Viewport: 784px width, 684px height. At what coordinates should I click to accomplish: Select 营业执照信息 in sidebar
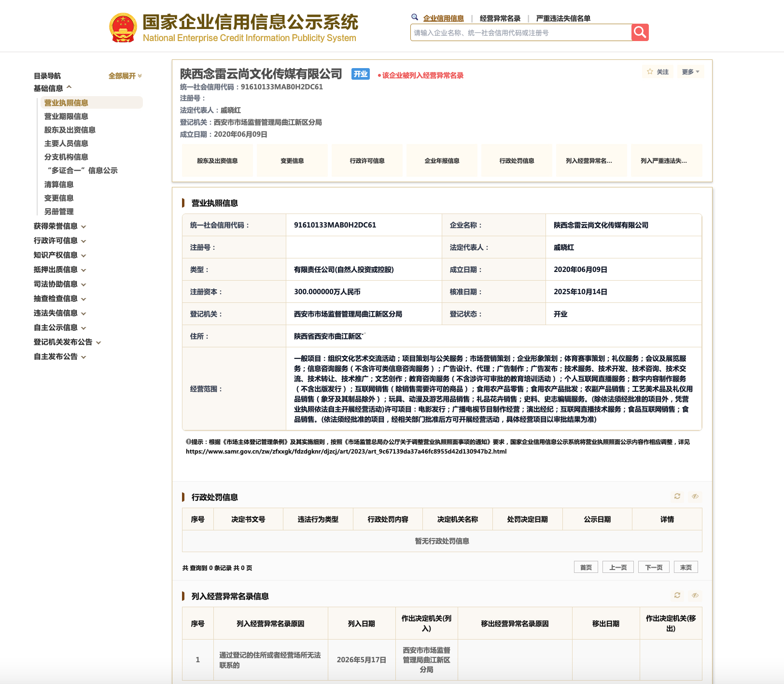[92, 102]
